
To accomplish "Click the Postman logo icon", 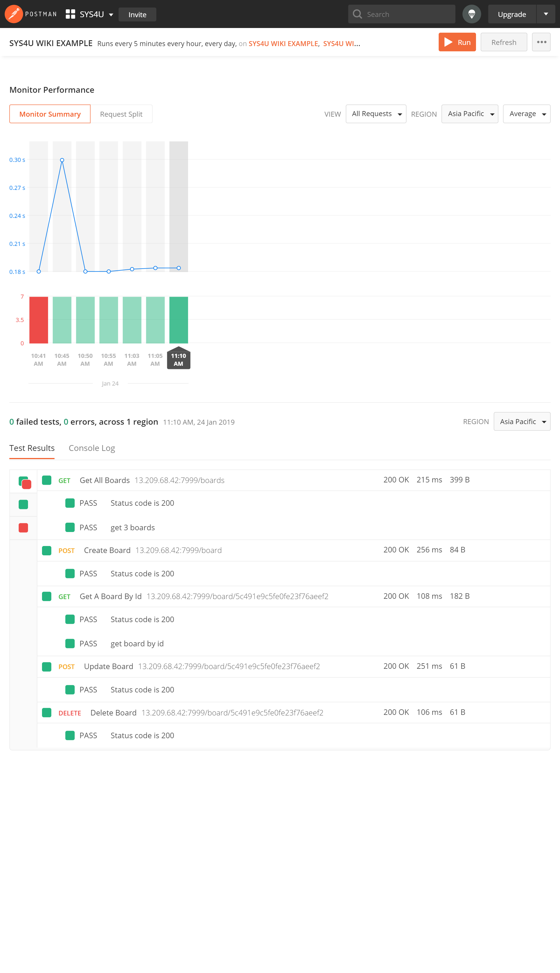I will tap(14, 14).
